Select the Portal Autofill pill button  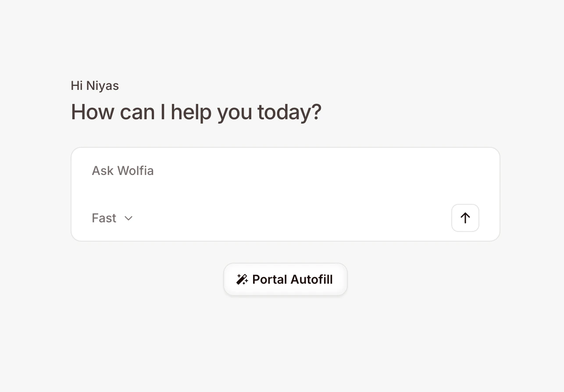[x=285, y=279]
